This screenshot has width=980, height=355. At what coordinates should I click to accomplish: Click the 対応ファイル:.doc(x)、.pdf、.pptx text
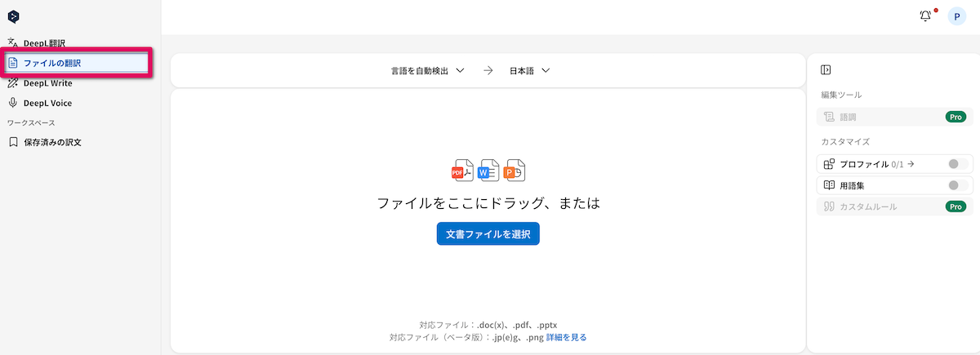488,325
